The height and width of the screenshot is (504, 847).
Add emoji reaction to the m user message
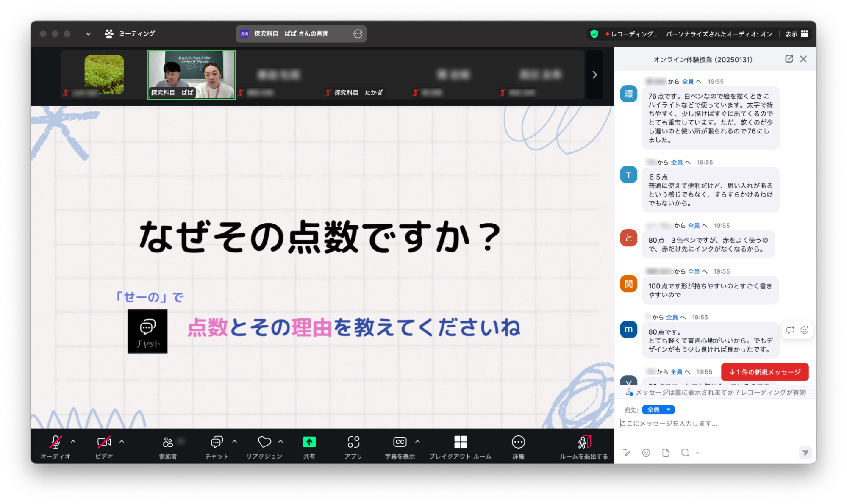(805, 330)
